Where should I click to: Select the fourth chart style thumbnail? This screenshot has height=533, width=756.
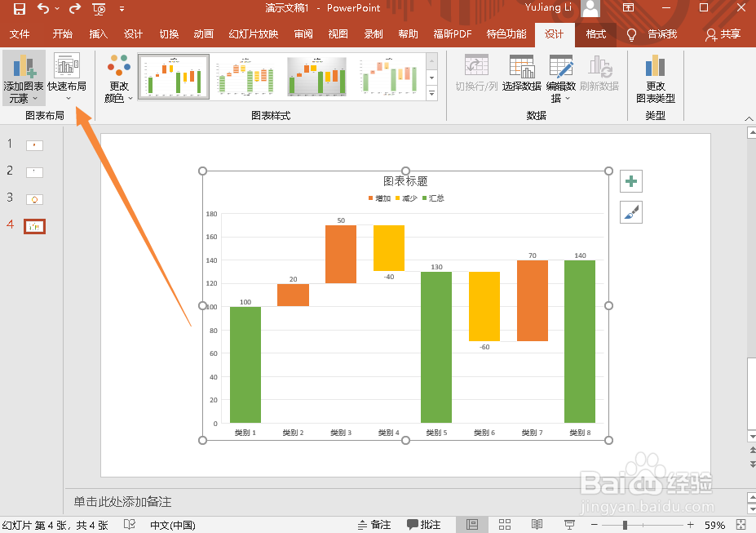pos(389,76)
